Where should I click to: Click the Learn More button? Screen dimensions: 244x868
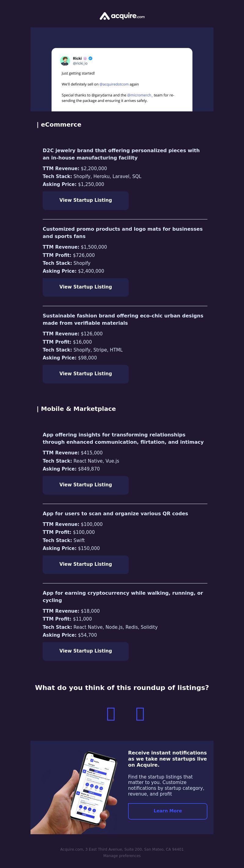tap(168, 811)
